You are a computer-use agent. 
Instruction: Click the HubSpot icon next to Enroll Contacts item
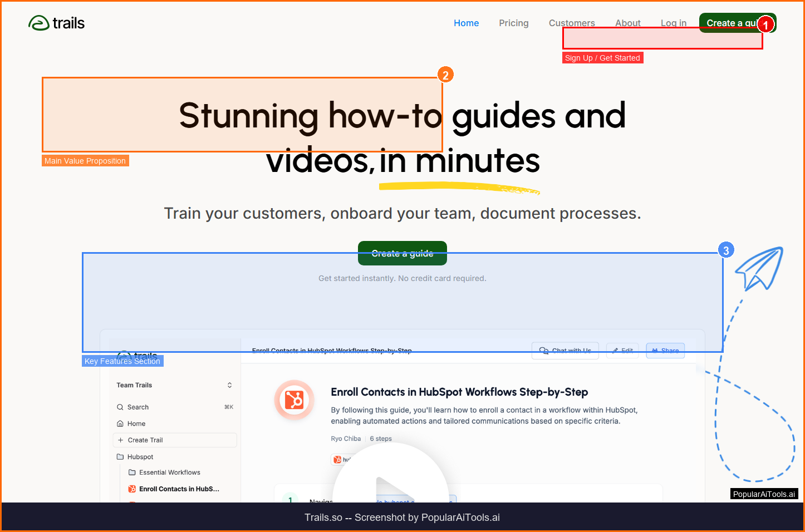pos(132,489)
